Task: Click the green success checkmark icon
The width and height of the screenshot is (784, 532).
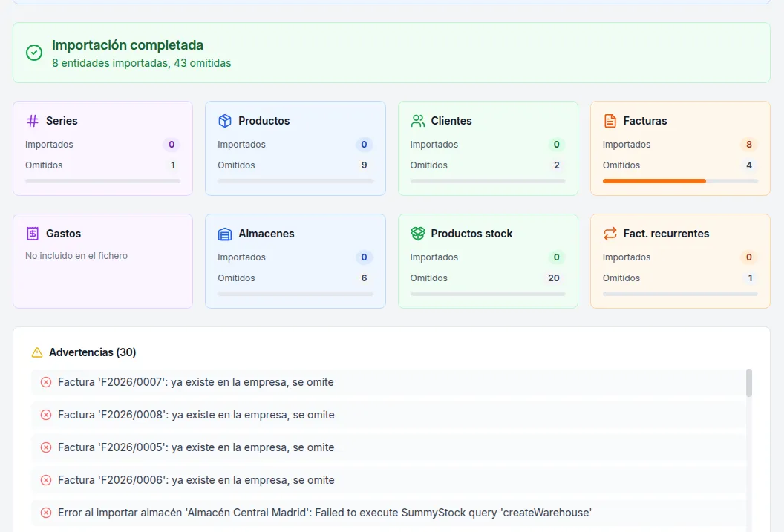Action: coord(34,53)
